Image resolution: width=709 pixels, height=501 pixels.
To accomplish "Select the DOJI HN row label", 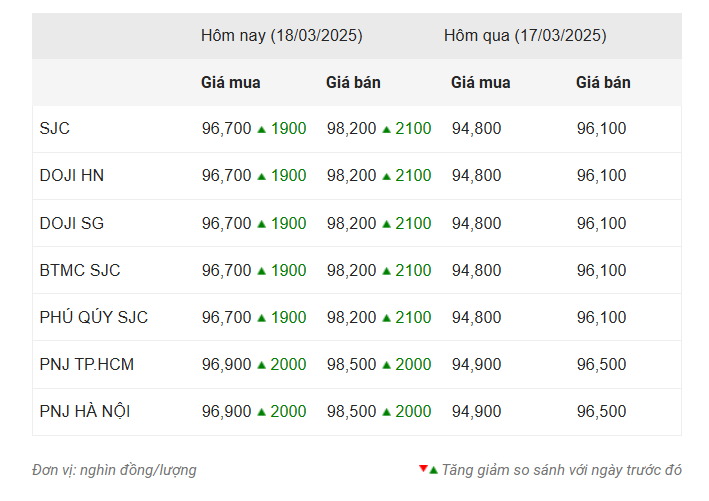I will [x=72, y=176].
